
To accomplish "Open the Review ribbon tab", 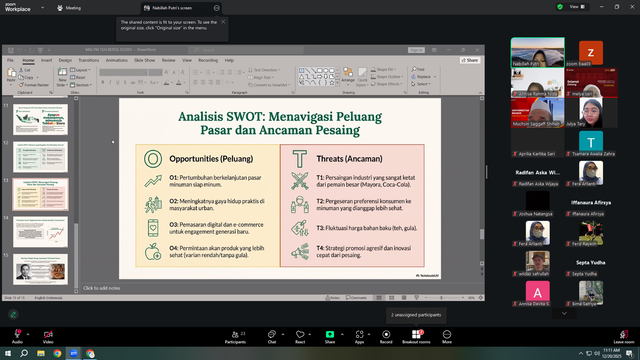I will (x=168, y=60).
